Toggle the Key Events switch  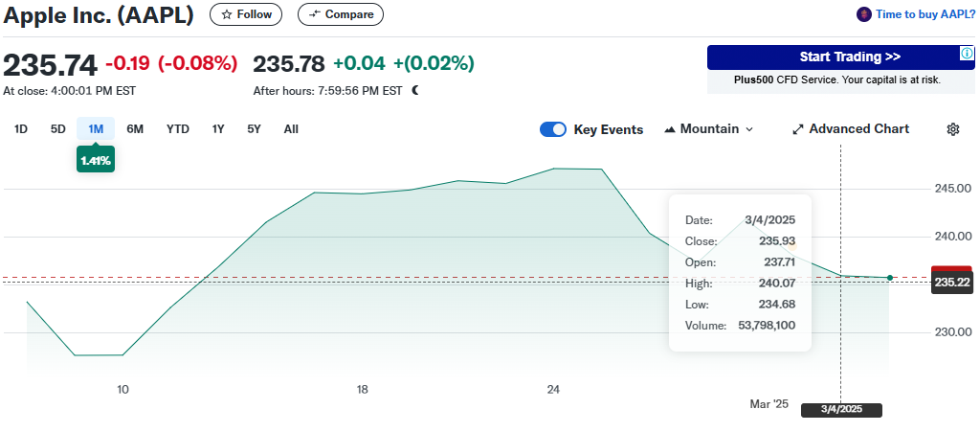point(552,129)
